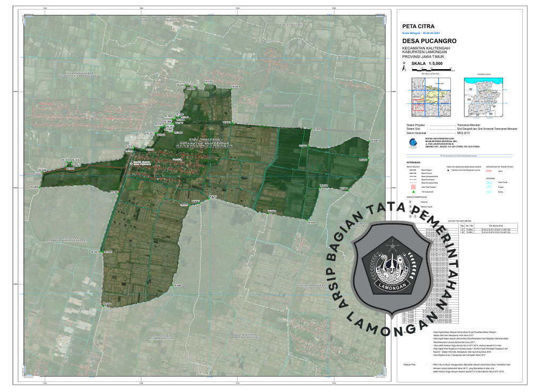Viewport: 544px width, 392px height.
Task: Click the Danau lake legend symbol
Action: 490,191
